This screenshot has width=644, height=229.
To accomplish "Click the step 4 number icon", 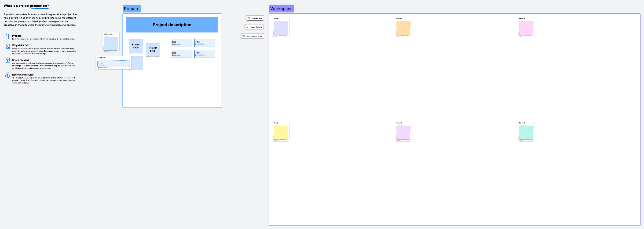I will click(8, 75).
